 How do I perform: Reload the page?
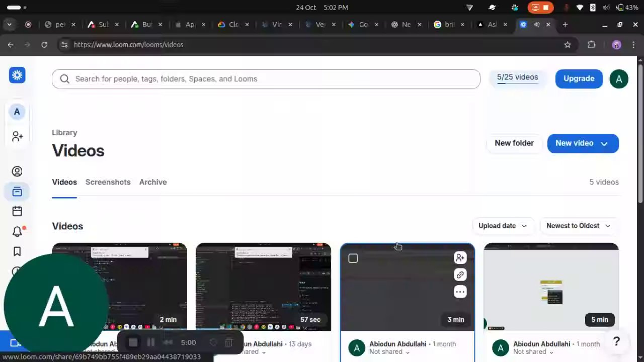(44, 45)
